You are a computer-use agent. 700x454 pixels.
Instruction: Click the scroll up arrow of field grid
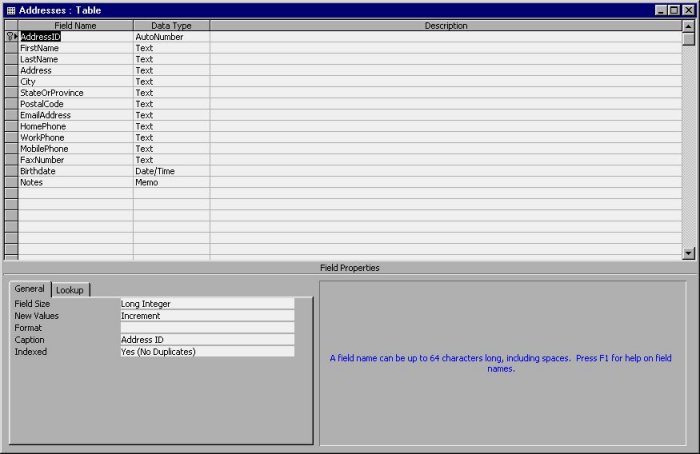(x=688, y=25)
